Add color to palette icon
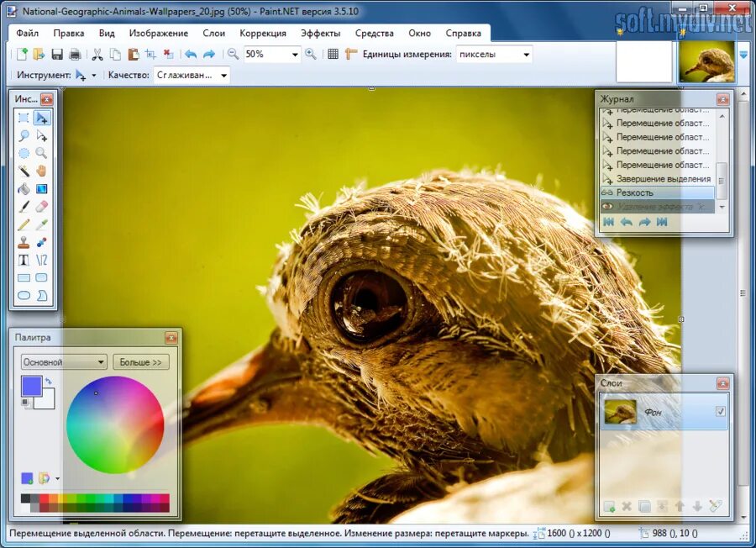The height and width of the screenshot is (548, 756). pos(27,478)
